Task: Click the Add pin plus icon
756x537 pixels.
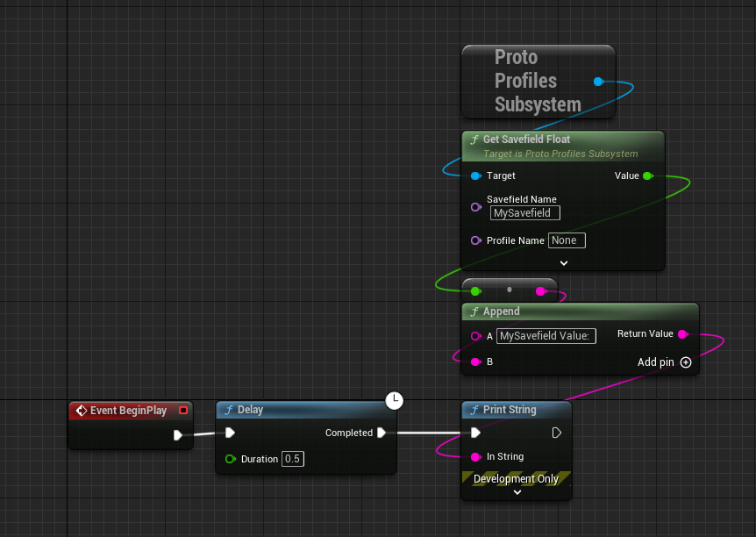Action: pyautogui.click(x=686, y=362)
